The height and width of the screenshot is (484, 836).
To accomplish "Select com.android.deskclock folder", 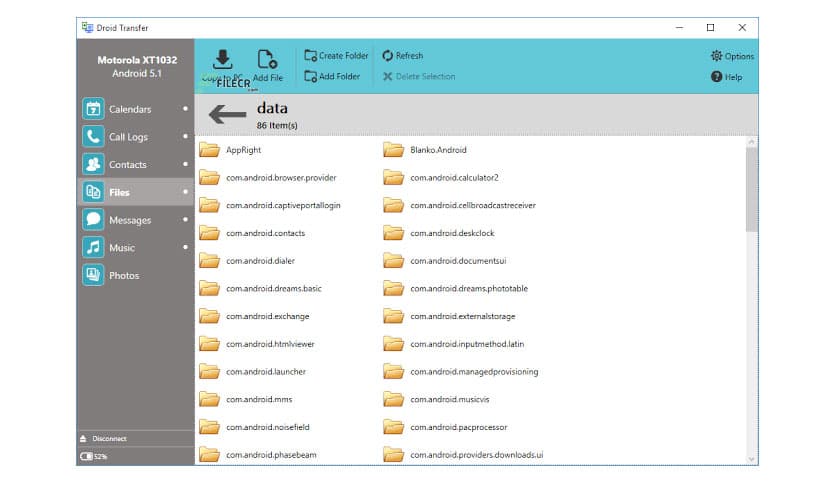I will point(439,233).
